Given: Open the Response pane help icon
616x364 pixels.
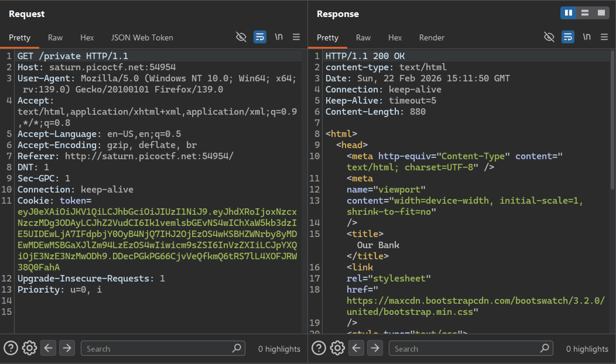Looking at the screenshot, I should coord(319,348).
